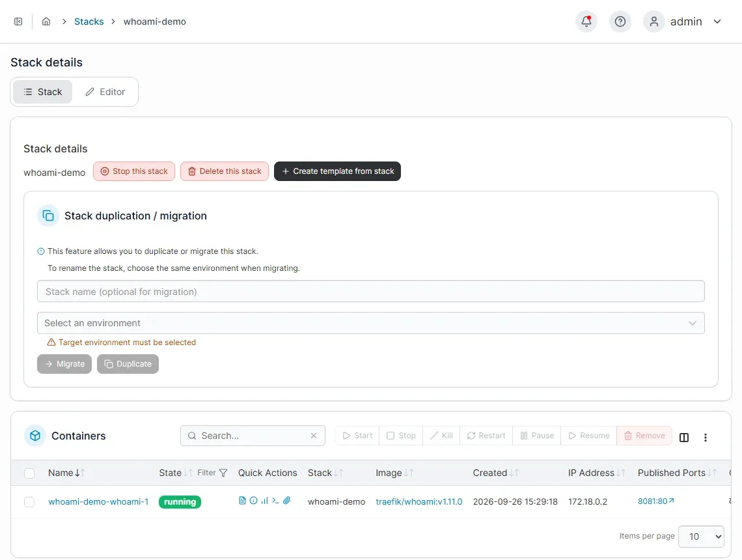Click the Start containers button
Viewport: 742px width, 560px height.
point(357,436)
